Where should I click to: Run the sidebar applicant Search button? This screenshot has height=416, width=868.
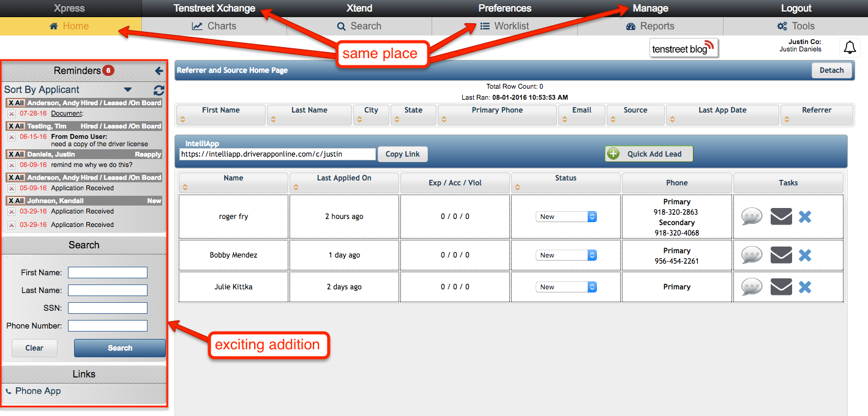click(120, 348)
